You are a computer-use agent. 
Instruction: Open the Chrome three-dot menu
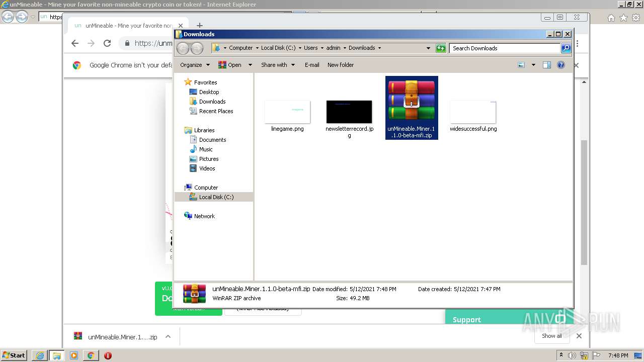point(577,44)
